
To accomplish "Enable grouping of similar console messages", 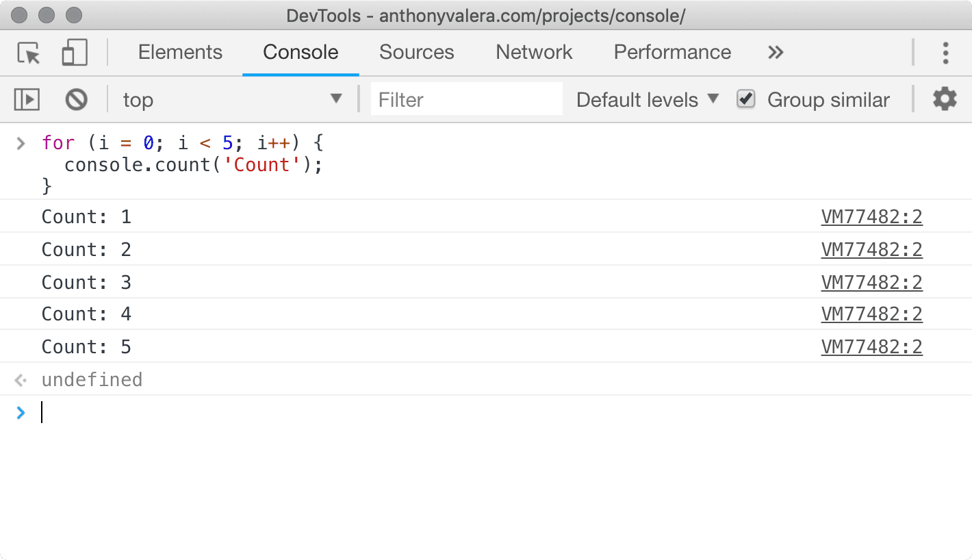I will tap(745, 99).
